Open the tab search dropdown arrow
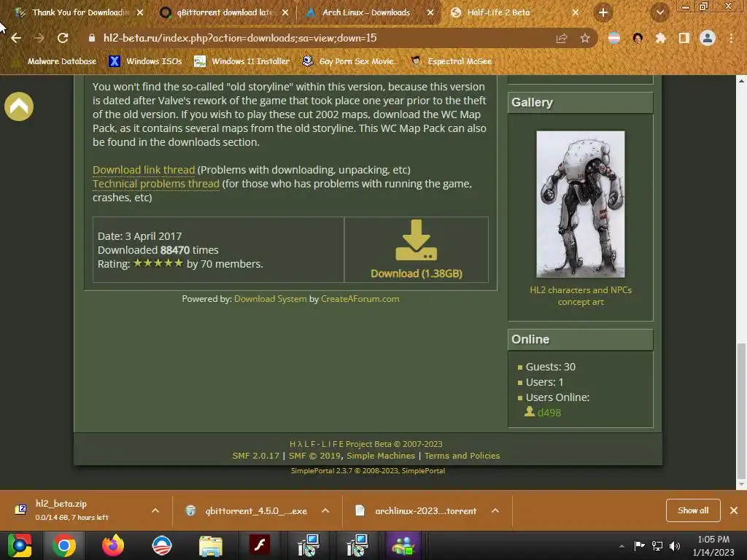 point(659,12)
